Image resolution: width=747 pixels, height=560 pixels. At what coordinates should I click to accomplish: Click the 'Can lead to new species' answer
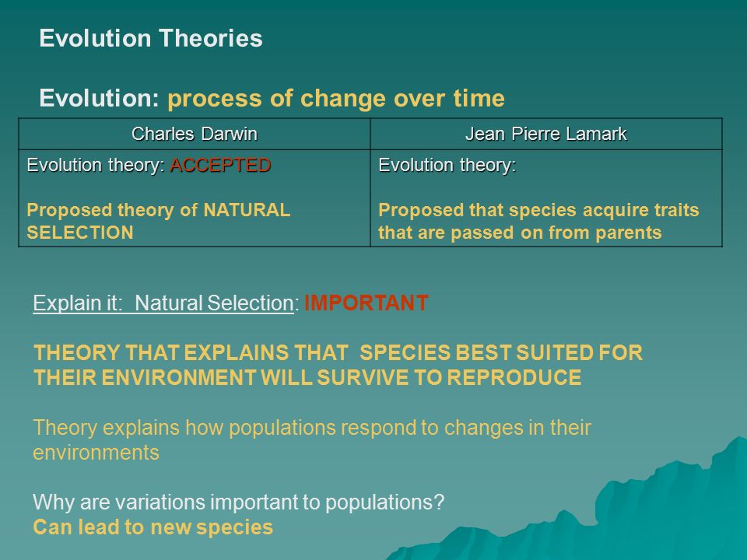click(x=153, y=527)
